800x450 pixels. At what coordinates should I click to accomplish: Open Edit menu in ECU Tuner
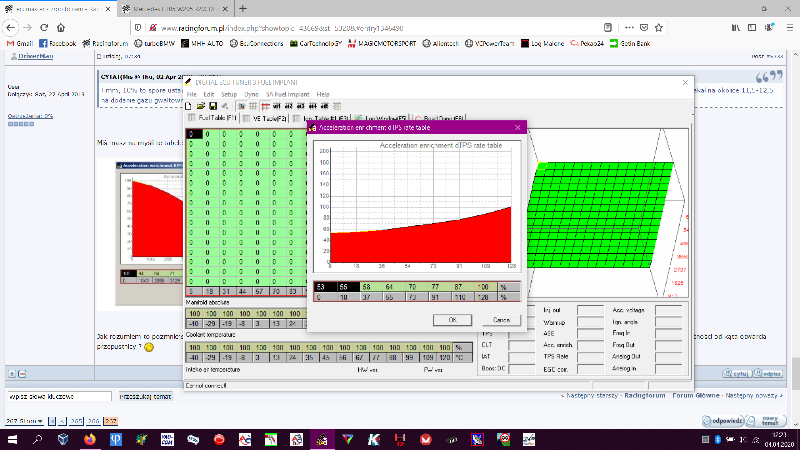coord(209,94)
